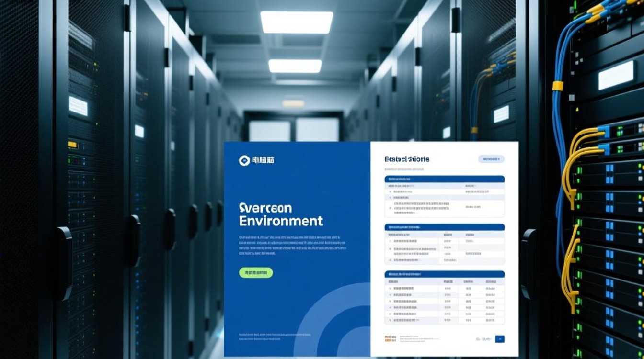Click the light blue pill button at top right
The image size is (644, 359).
(491, 159)
